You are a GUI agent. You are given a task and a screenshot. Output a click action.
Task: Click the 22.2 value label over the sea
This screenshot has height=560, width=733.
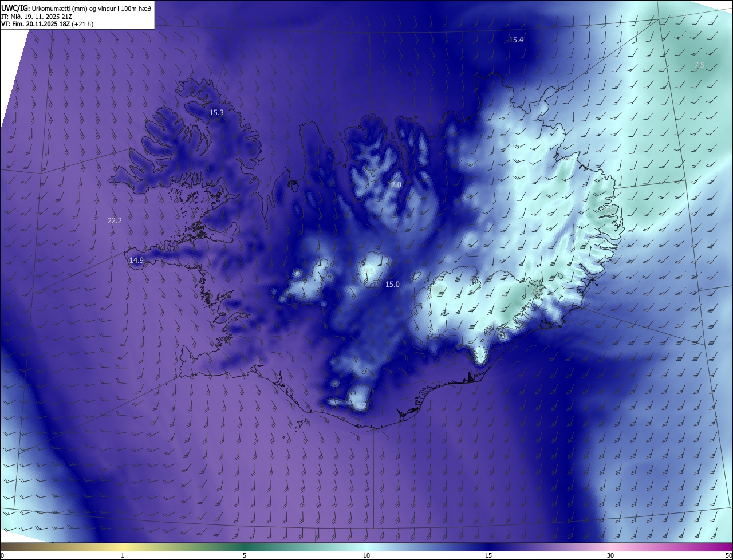click(x=115, y=220)
